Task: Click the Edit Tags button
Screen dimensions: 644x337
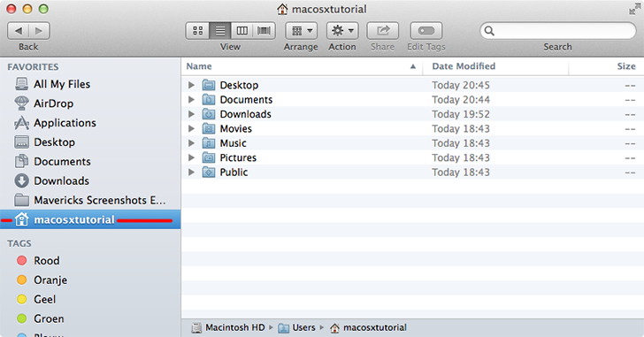Action: [x=425, y=31]
